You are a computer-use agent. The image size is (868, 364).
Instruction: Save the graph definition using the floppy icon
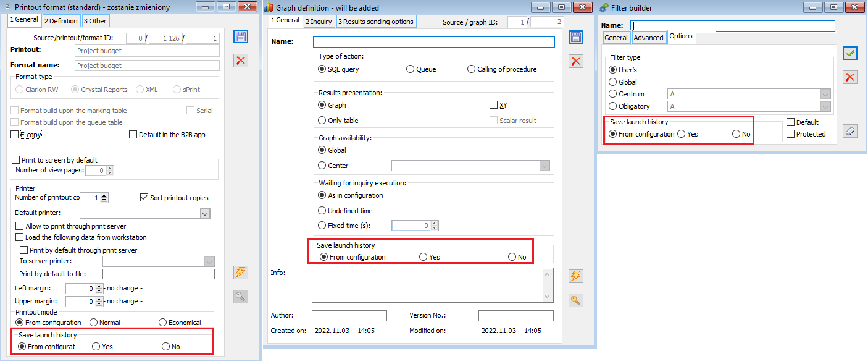tap(575, 37)
